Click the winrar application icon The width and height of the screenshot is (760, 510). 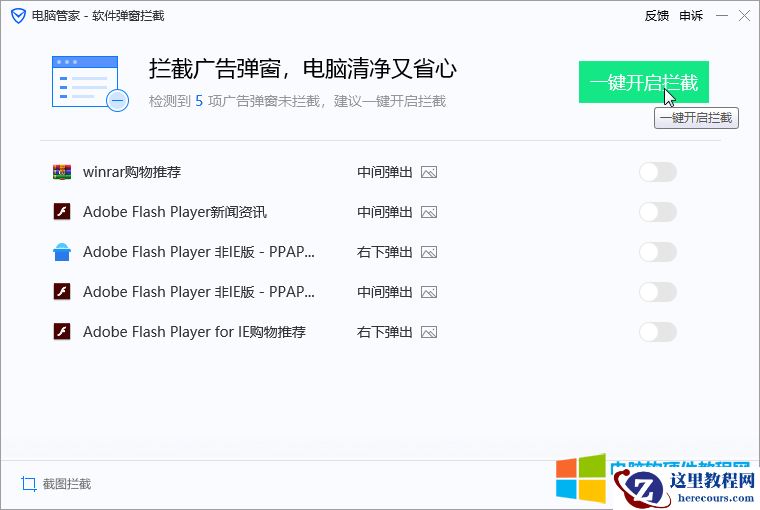coord(62,172)
